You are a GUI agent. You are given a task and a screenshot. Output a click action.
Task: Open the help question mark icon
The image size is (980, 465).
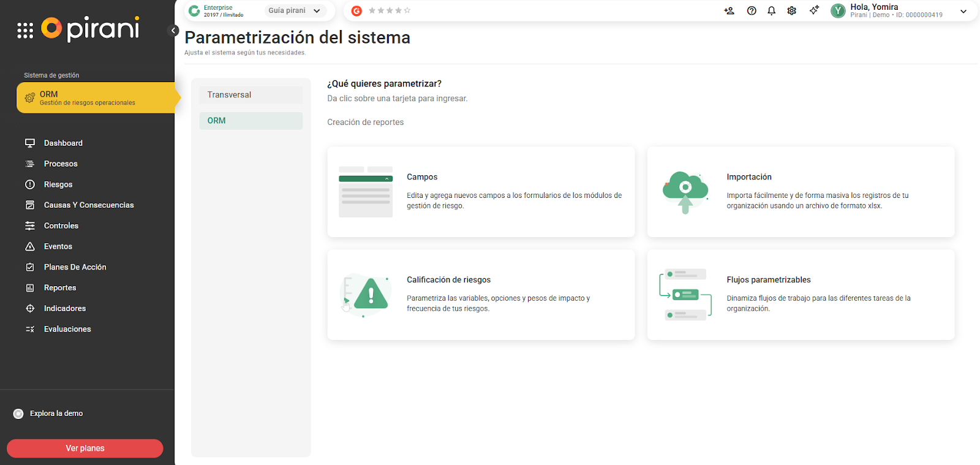tap(752, 11)
